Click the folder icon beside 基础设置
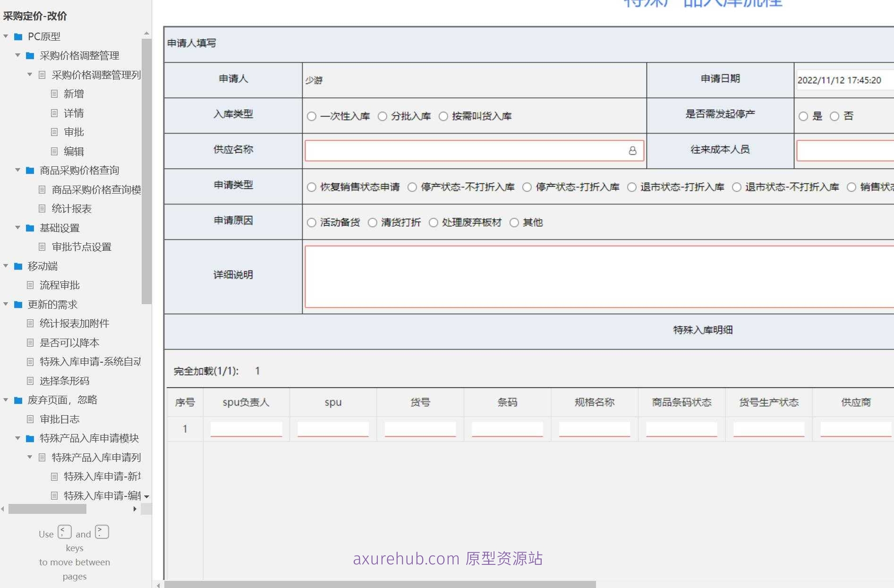The image size is (894, 588). [29, 228]
